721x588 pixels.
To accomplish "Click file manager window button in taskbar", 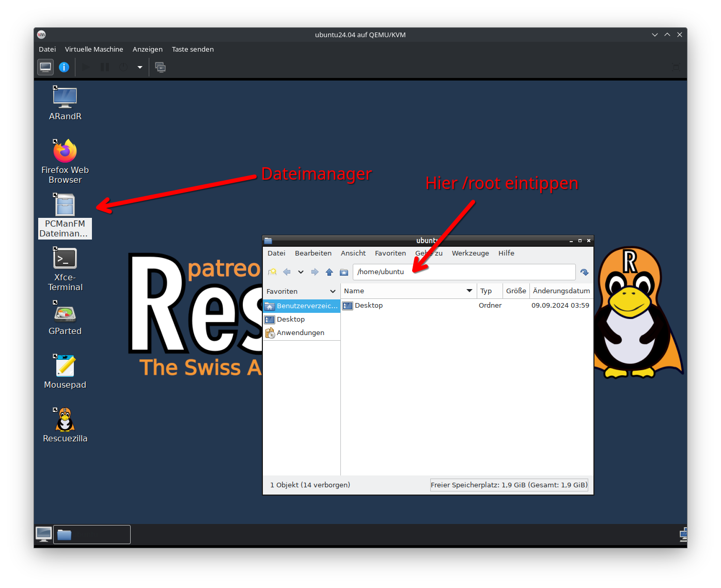I will [x=92, y=535].
